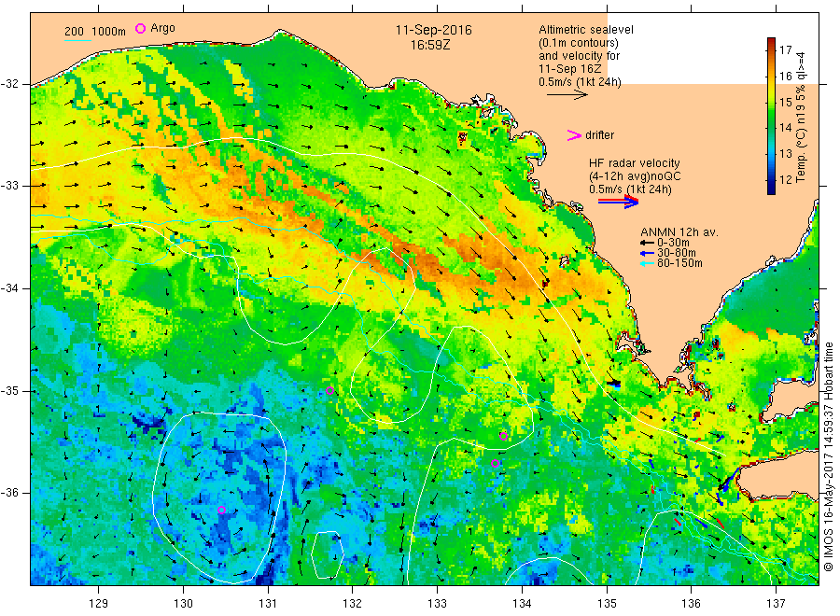Click the colorbar tick label 12
840x616 pixels.
[785, 179]
